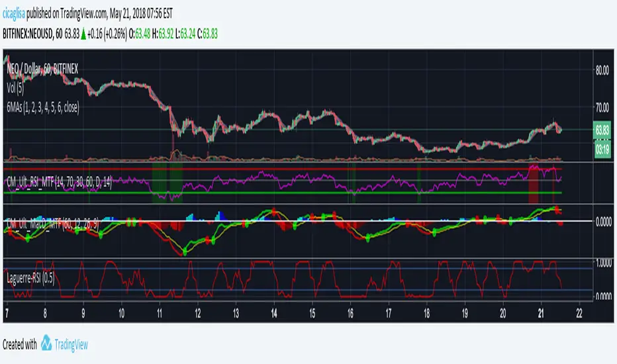This screenshot has width=617, height=364.
Task: Click the TradingView logo icon
Action: 46,343
